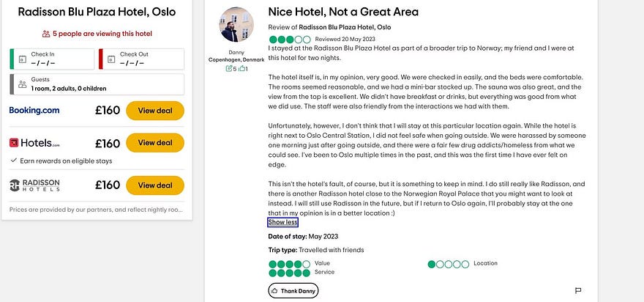The height and width of the screenshot is (302, 644).
Task: Click the Check Out calendar icon
Action: [x=111, y=59]
